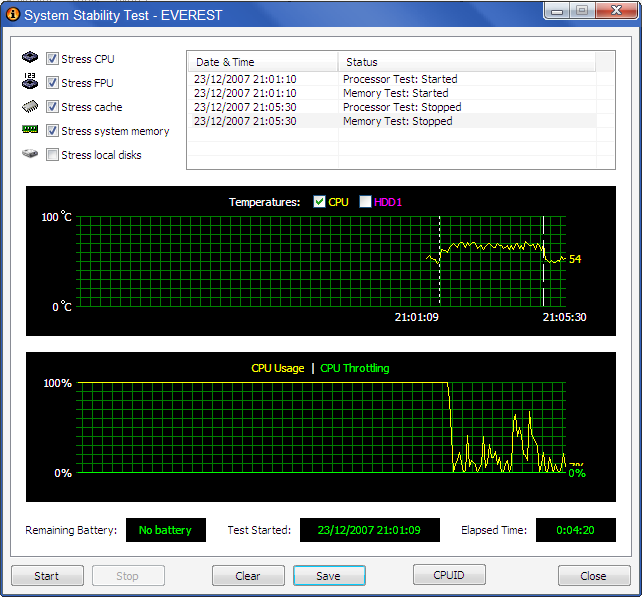The height and width of the screenshot is (597, 642).
Task: Click the CPU Throttling graph label
Action: click(x=355, y=368)
